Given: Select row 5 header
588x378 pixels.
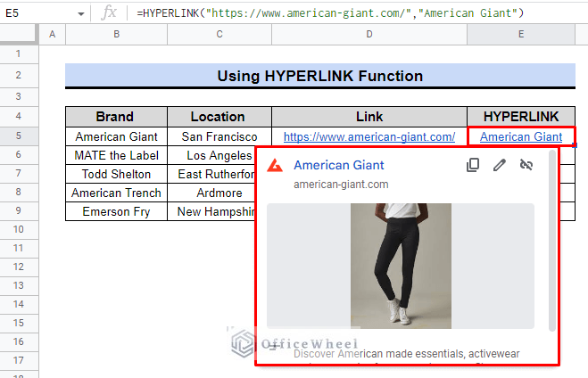Looking at the screenshot, I should tap(19, 136).
